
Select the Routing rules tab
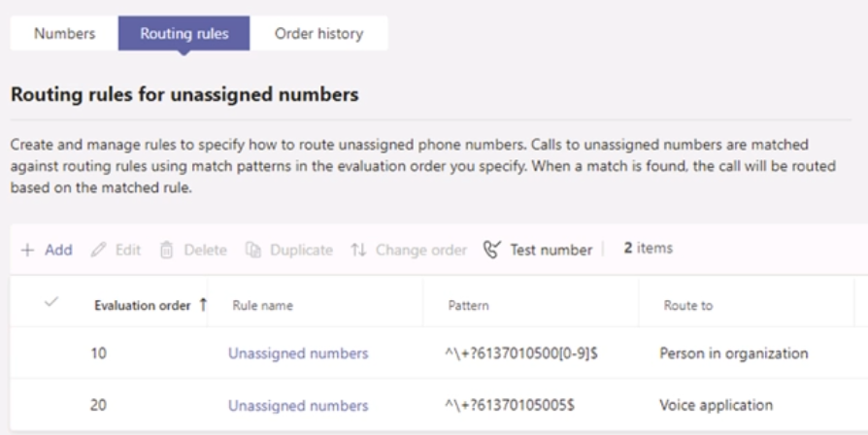(184, 34)
